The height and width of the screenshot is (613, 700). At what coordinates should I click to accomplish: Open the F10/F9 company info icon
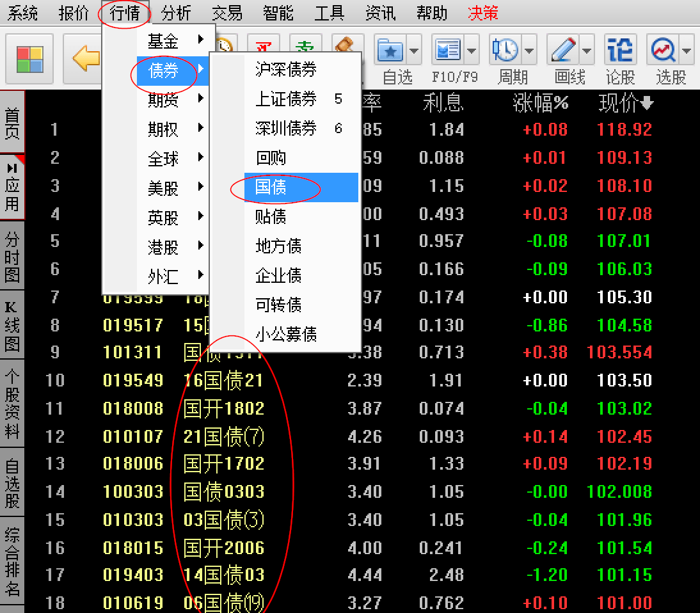pyautogui.click(x=448, y=49)
